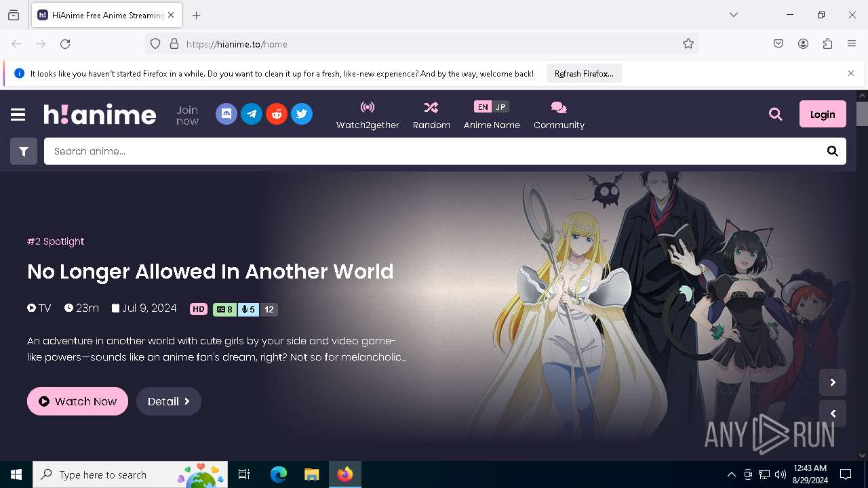Open Task View on taskbar
This screenshot has width=868, height=488.
click(244, 474)
